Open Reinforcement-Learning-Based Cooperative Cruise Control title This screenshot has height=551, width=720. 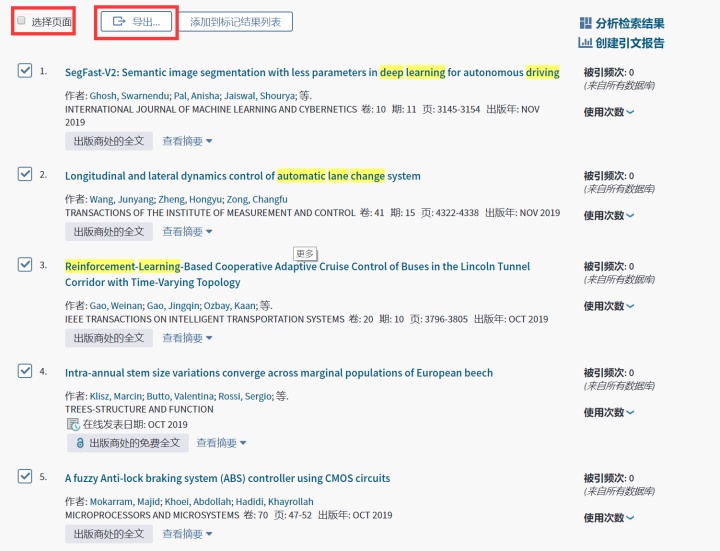[297, 274]
